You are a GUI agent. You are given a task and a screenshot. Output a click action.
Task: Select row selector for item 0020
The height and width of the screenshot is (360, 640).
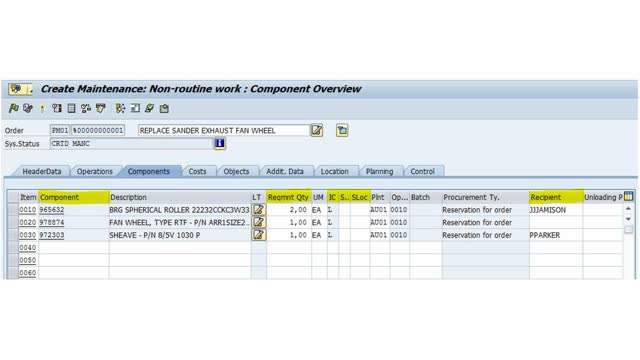pos(13,222)
